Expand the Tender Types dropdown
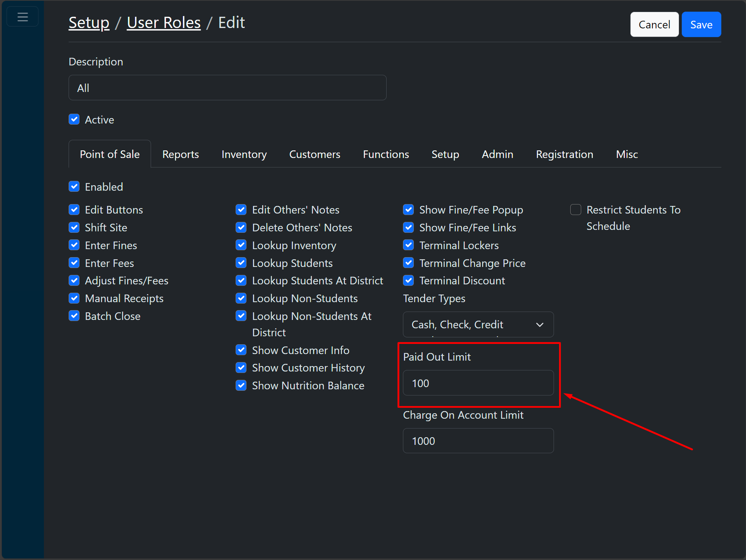 pos(478,324)
